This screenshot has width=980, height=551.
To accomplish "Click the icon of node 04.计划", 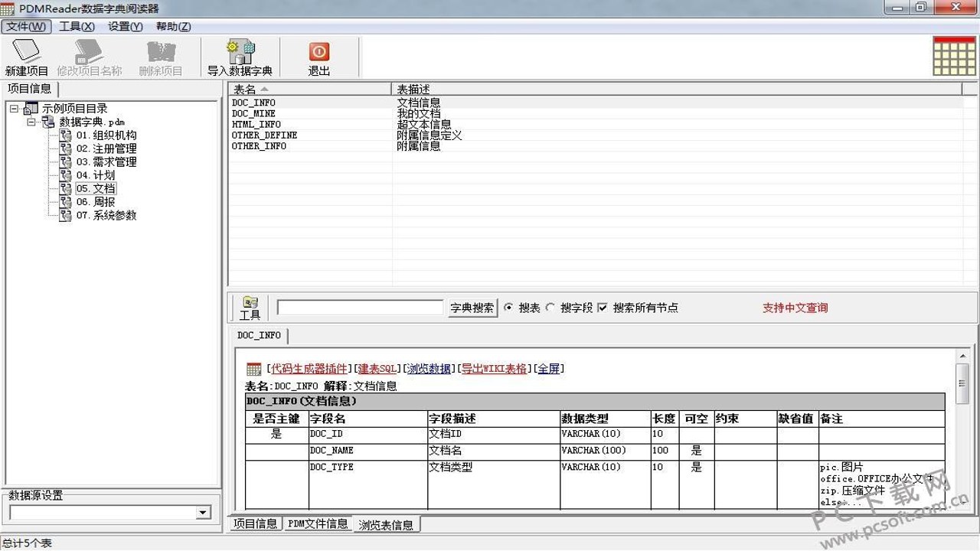I will point(66,175).
